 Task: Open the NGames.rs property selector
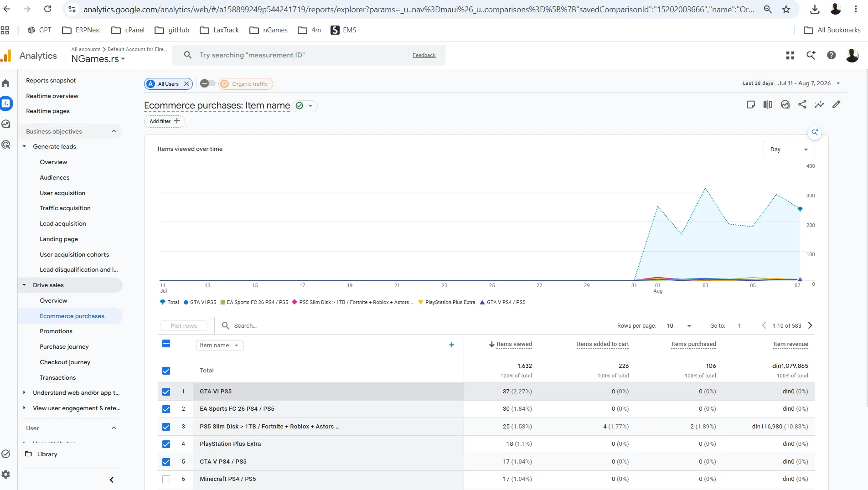tap(98, 59)
